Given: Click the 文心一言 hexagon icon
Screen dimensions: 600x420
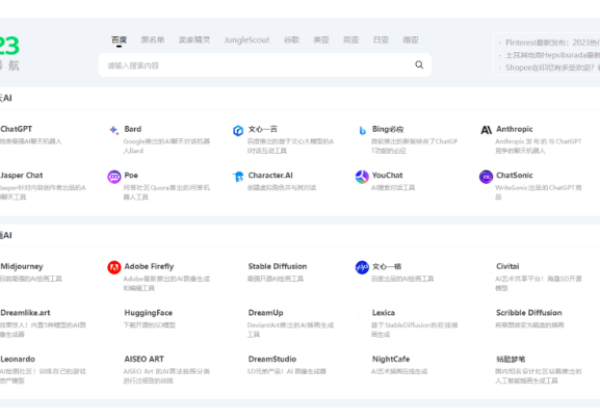Looking at the screenshot, I should 238,130.
